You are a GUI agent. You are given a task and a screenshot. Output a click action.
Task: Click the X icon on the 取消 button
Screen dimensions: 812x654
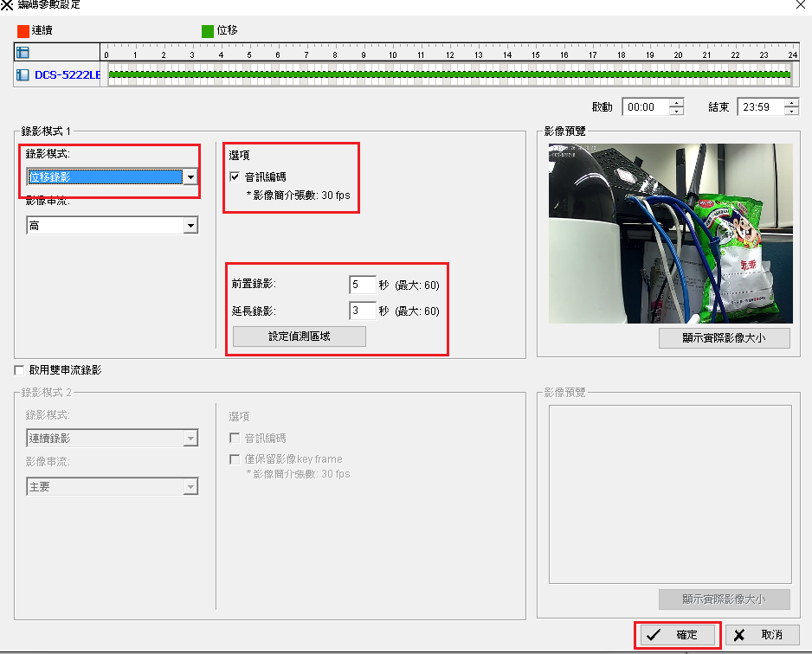click(738, 635)
